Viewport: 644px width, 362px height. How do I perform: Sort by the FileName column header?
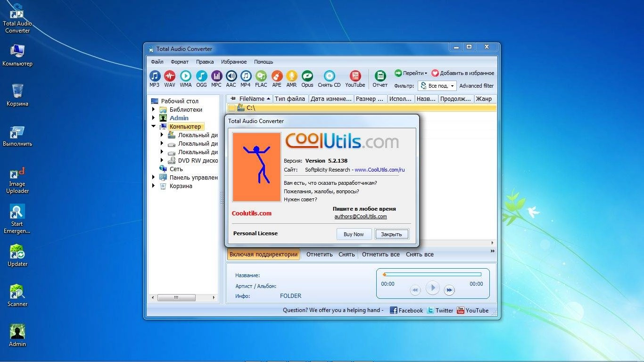250,99
